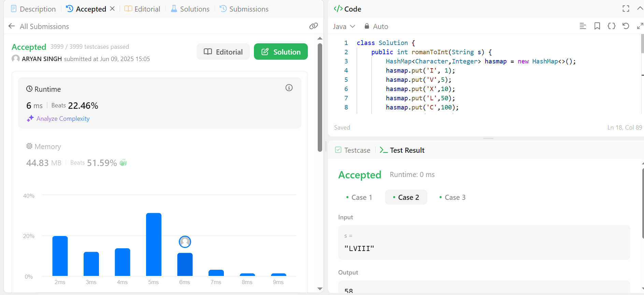
Task: Select Case 3 test case
Action: (x=453, y=197)
